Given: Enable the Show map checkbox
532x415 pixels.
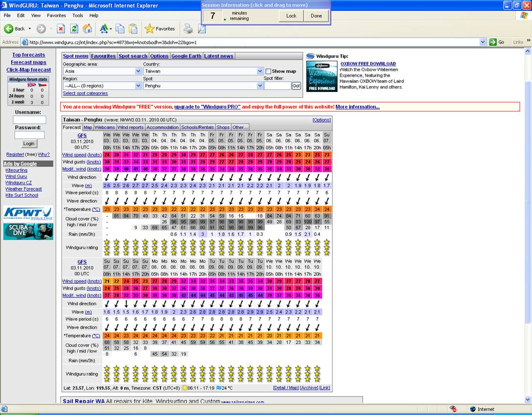Looking at the screenshot, I should (268, 71).
